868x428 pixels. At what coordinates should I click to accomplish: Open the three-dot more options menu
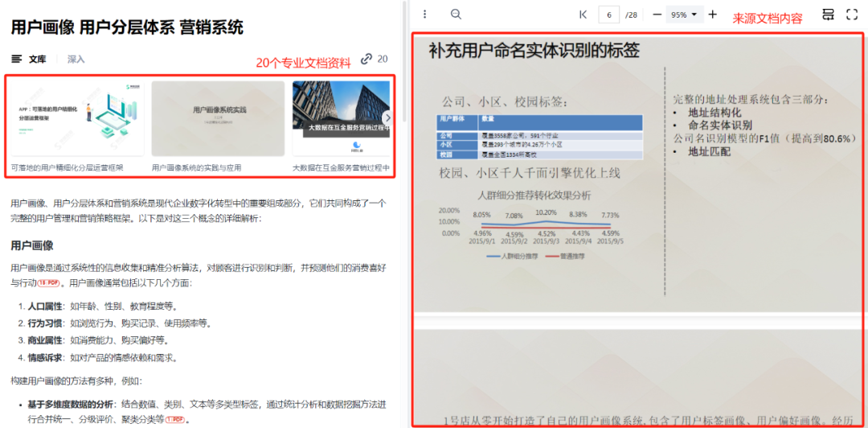click(425, 14)
